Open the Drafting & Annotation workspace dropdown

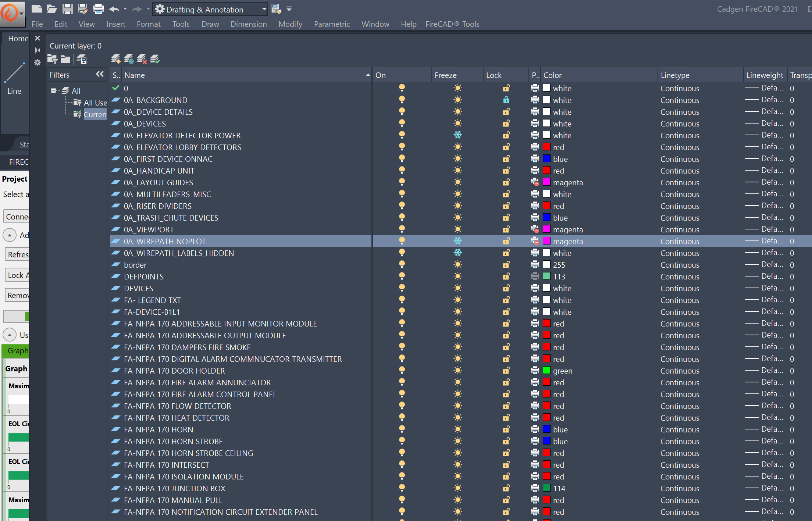coord(264,9)
